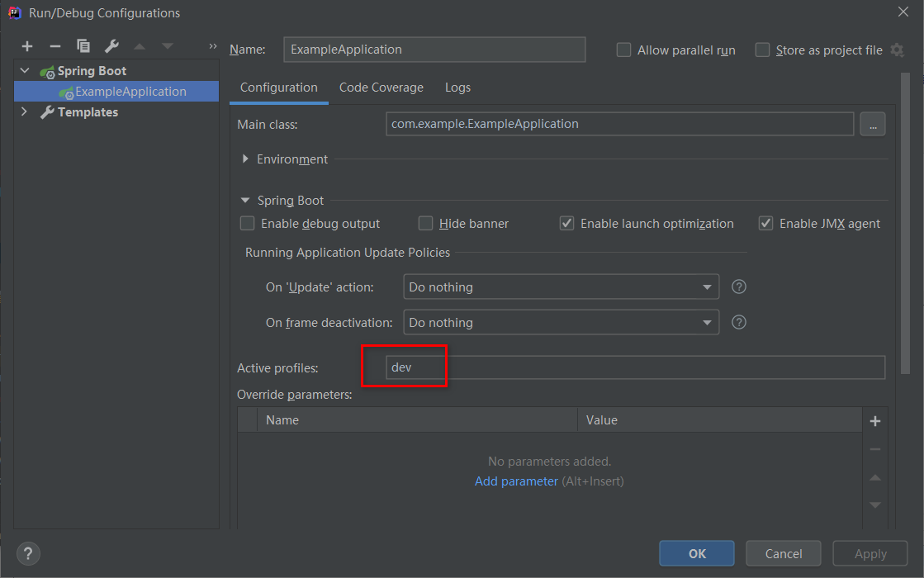Click the Active profiles field containing dev
924x578 pixels.
pos(635,367)
